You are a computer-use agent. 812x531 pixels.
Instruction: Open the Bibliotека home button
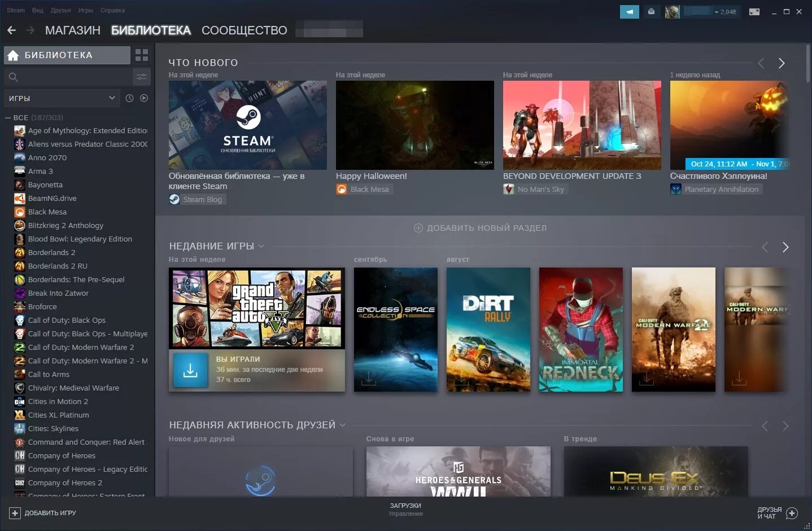point(67,55)
